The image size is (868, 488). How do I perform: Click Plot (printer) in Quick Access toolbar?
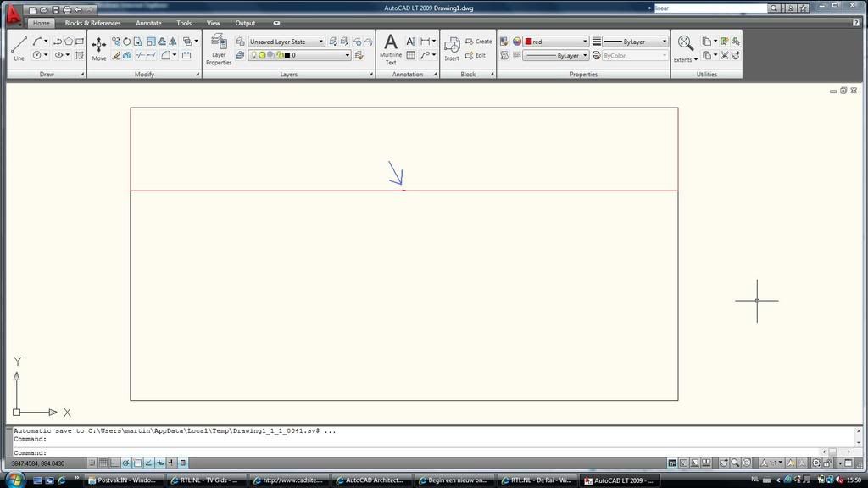[x=67, y=10]
